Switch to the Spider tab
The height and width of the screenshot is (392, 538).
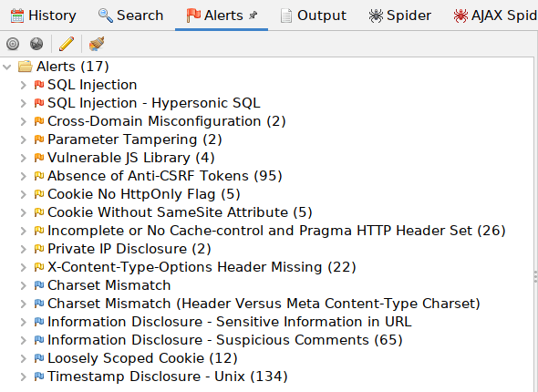point(400,15)
